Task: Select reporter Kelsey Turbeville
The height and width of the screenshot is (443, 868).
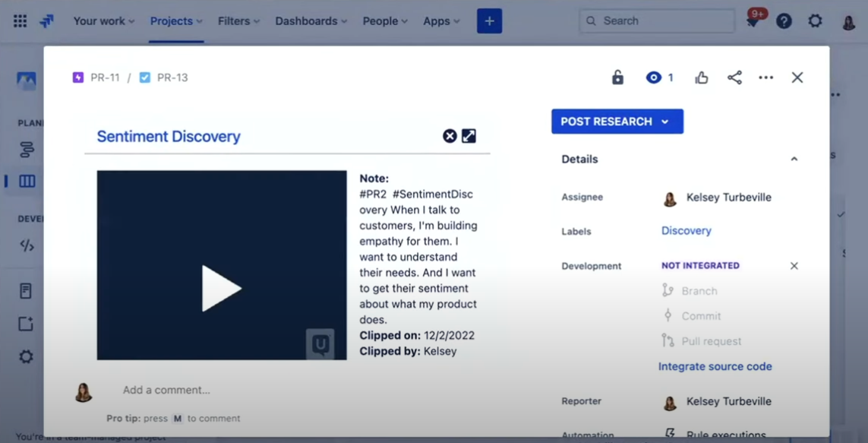Action: pyautogui.click(x=717, y=402)
